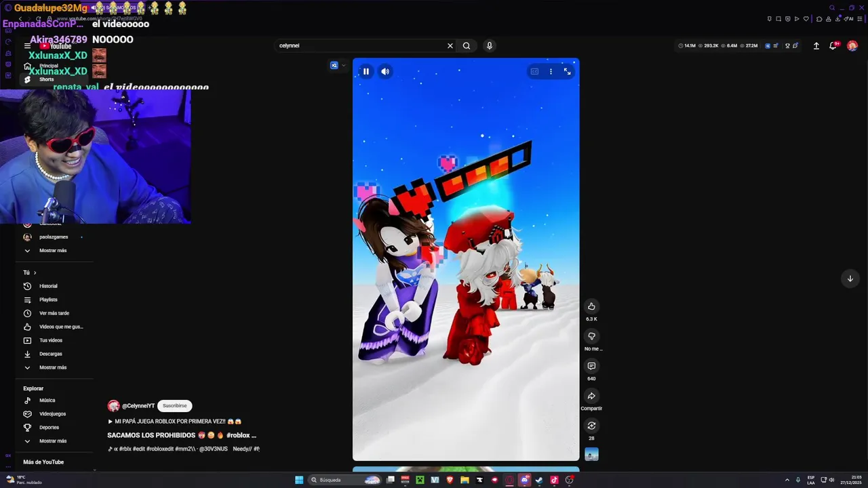The height and width of the screenshot is (488, 868).
Task: Toggle subtitles on the Shorts player
Action: pyautogui.click(x=534, y=71)
